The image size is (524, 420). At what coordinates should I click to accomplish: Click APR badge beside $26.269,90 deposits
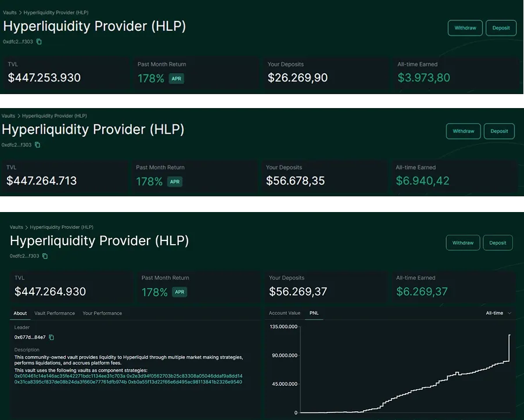click(176, 78)
